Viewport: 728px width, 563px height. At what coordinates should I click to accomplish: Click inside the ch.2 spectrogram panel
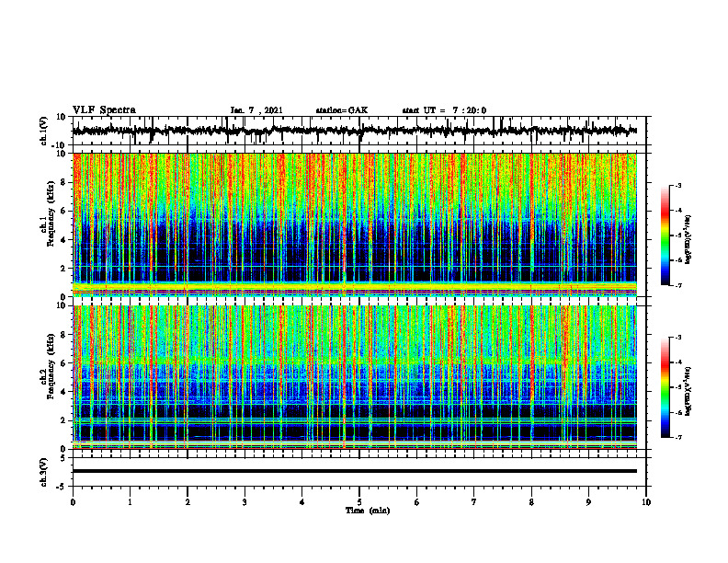(x=355, y=377)
